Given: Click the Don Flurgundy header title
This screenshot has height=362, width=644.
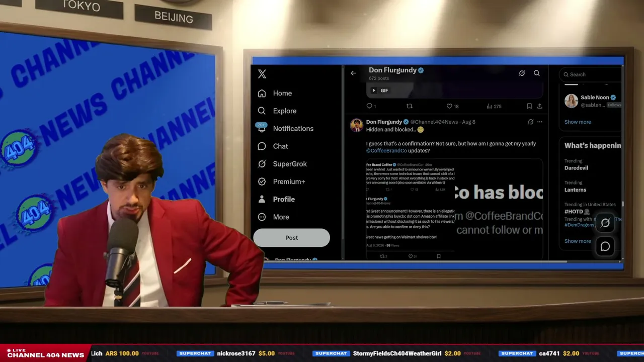Looking at the screenshot, I should click(x=392, y=70).
